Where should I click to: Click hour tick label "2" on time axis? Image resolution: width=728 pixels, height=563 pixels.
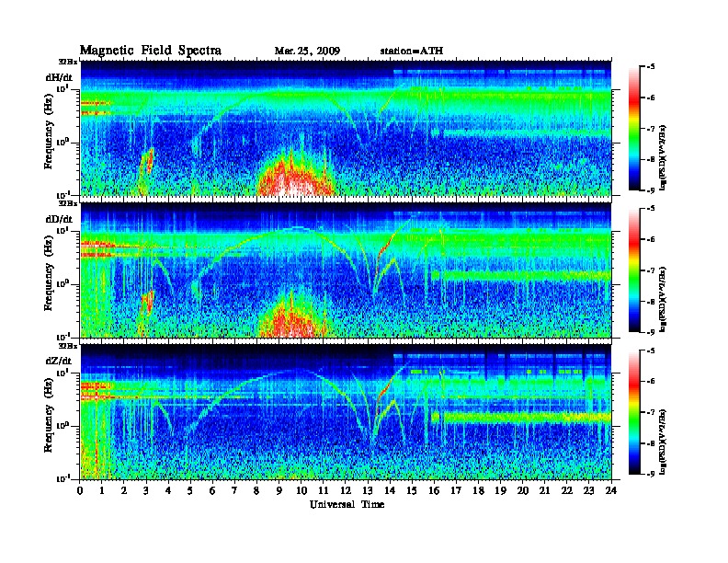tap(124, 491)
